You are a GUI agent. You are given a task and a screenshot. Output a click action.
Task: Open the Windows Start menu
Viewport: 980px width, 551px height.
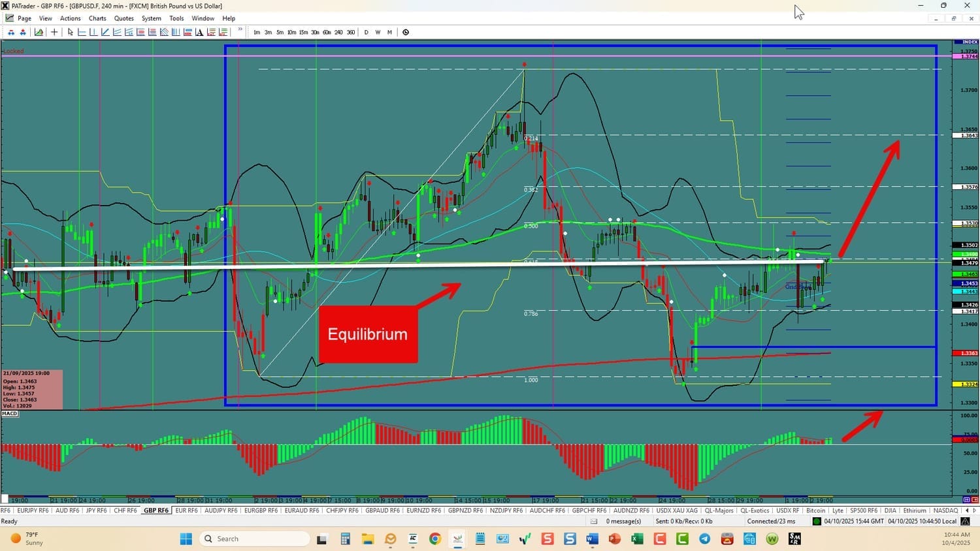(x=186, y=539)
